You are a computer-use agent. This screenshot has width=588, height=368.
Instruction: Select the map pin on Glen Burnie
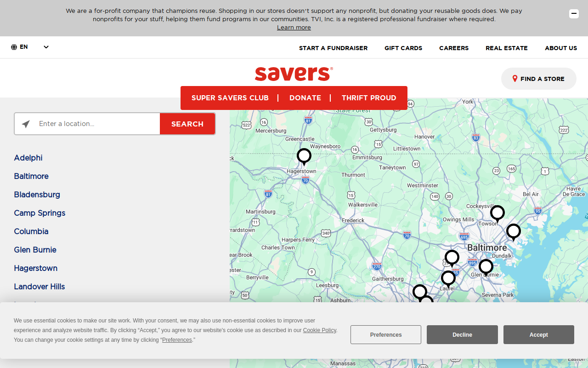coord(486,268)
